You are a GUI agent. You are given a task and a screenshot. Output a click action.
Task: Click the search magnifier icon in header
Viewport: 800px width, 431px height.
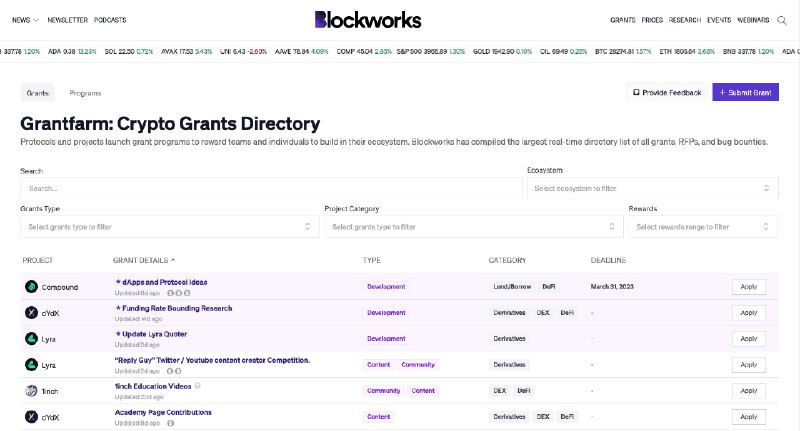(781, 20)
